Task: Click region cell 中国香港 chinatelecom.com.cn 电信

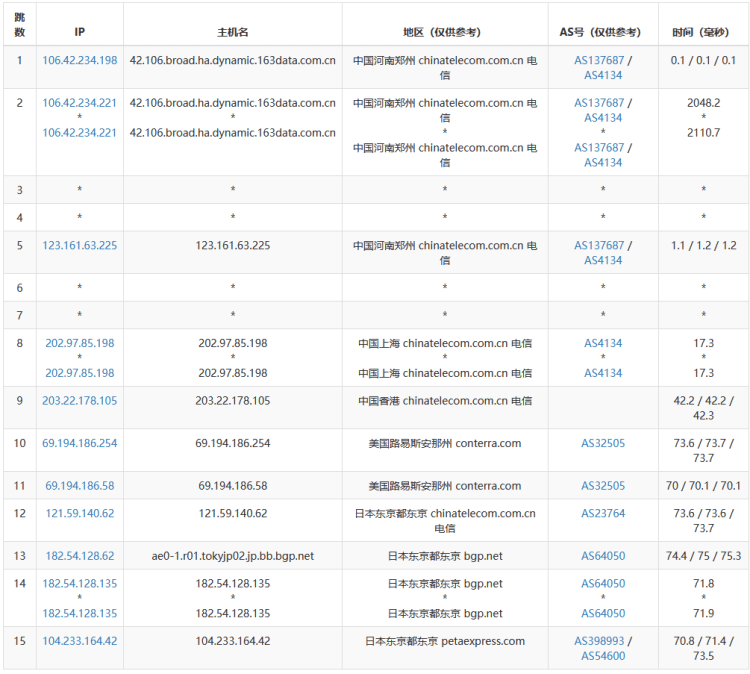Action: [445, 400]
